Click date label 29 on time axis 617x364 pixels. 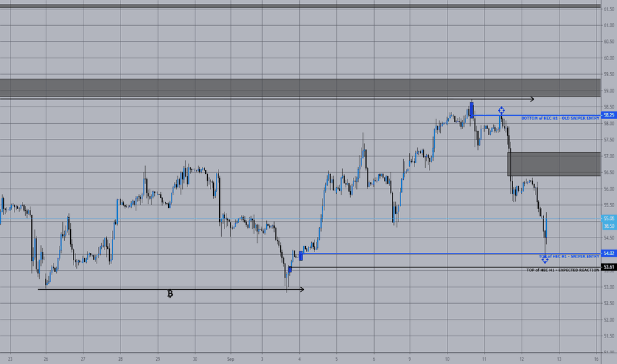pyautogui.click(x=158, y=359)
